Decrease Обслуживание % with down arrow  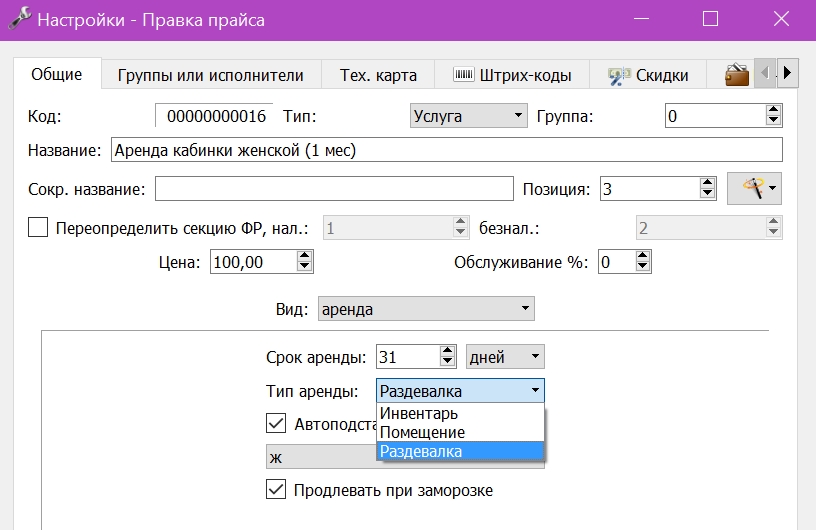click(x=643, y=267)
